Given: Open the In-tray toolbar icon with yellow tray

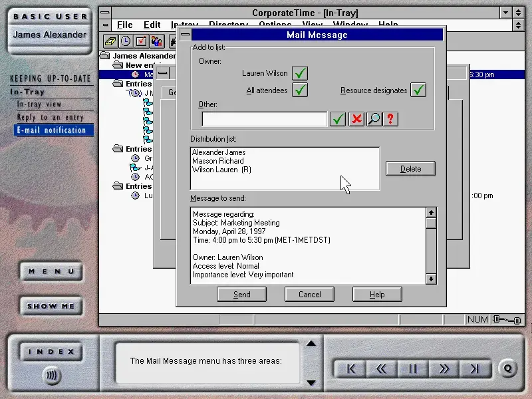Looking at the screenshot, I should tap(110, 41).
